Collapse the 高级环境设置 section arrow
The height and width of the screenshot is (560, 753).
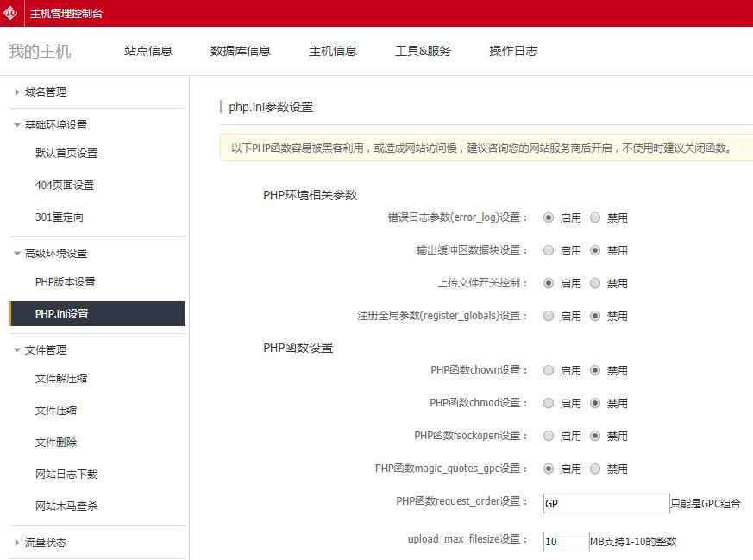tap(16, 254)
